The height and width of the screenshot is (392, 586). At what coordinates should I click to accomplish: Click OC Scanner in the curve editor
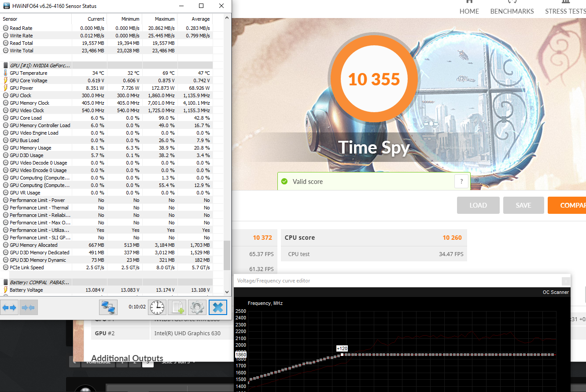(556, 292)
